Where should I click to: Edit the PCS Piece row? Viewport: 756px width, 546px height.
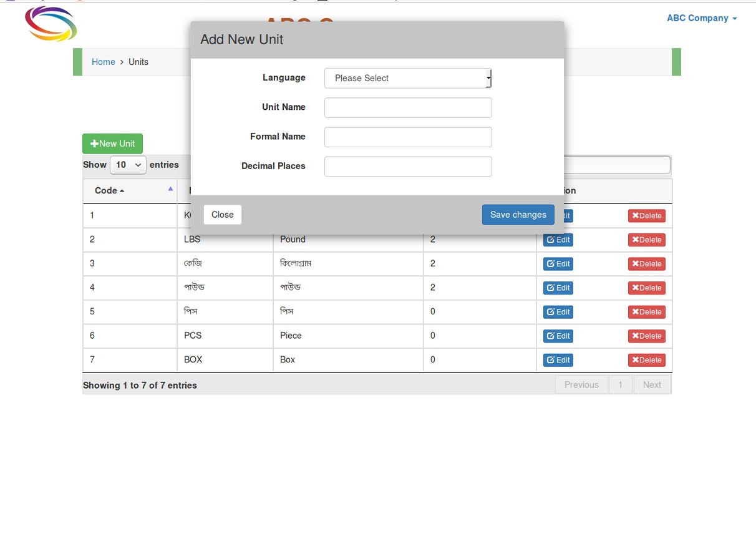click(x=558, y=336)
